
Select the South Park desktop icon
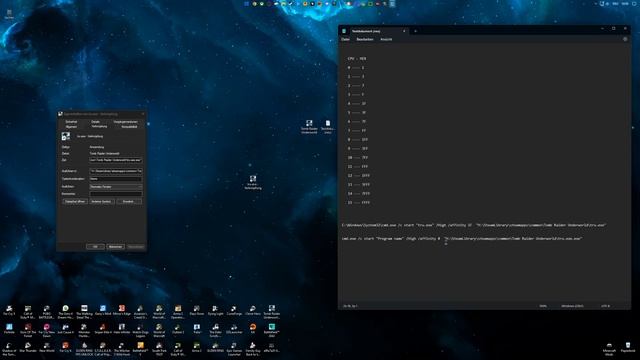coord(159,349)
